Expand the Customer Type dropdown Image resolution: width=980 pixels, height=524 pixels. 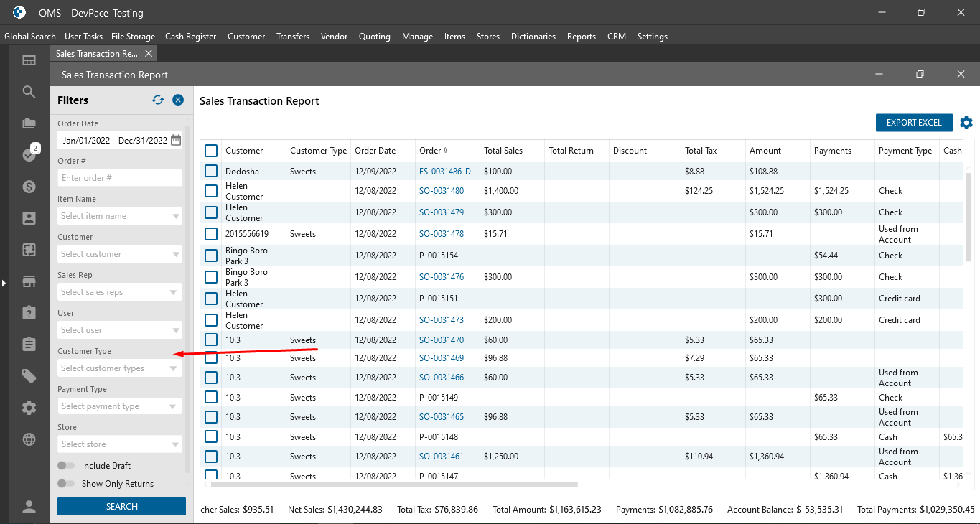[119, 368]
